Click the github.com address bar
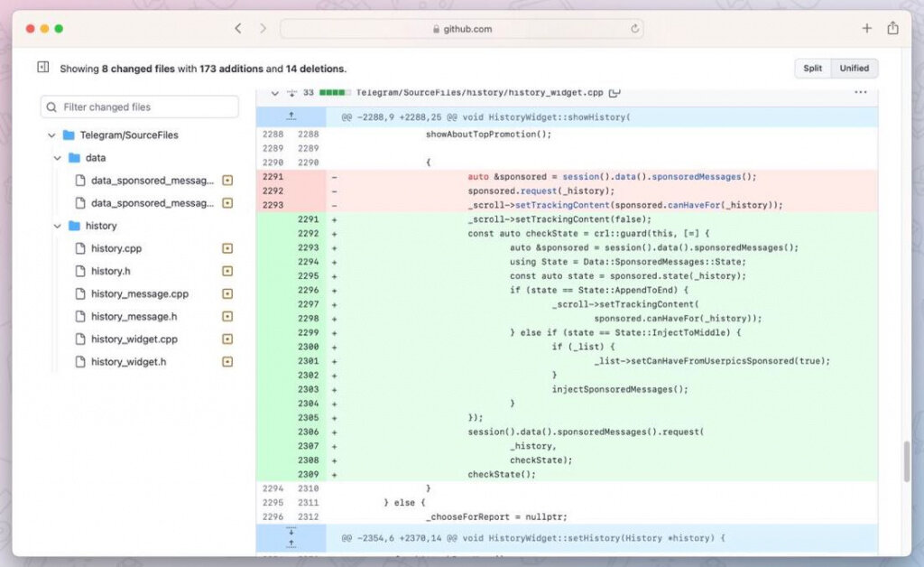The width and height of the screenshot is (924, 567). point(461,28)
